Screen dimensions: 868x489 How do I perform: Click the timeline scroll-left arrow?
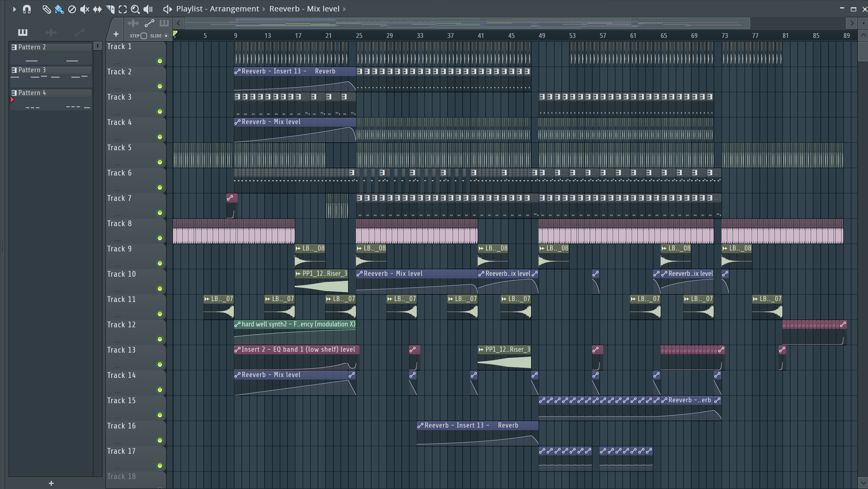(178, 23)
